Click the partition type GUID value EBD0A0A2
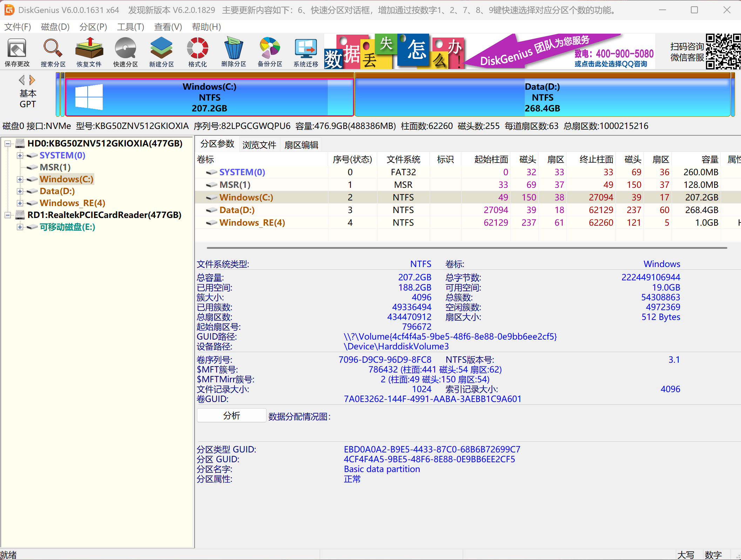This screenshot has width=741, height=560. [x=432, y=450]
